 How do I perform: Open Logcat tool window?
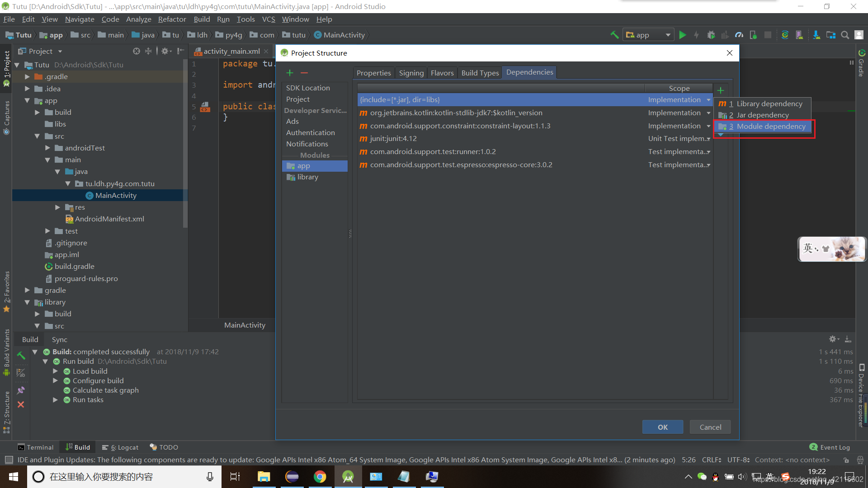pyautogui.click(x=120, y=447)
